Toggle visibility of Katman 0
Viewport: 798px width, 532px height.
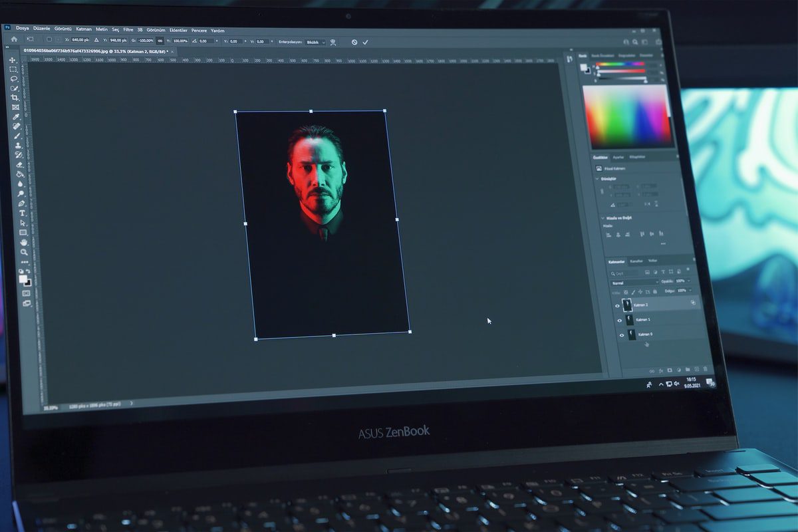[x=622, y=335]
